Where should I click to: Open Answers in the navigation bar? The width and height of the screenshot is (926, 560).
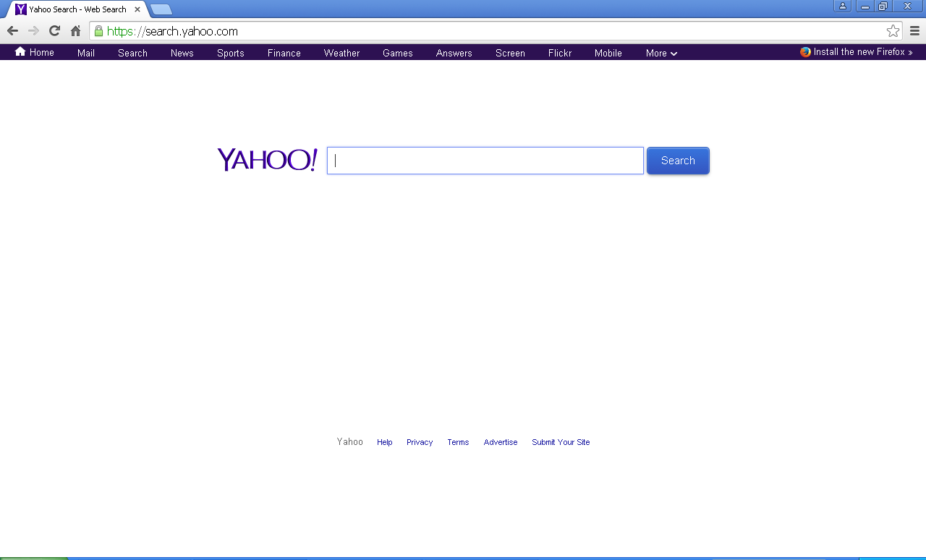[454, 53]
